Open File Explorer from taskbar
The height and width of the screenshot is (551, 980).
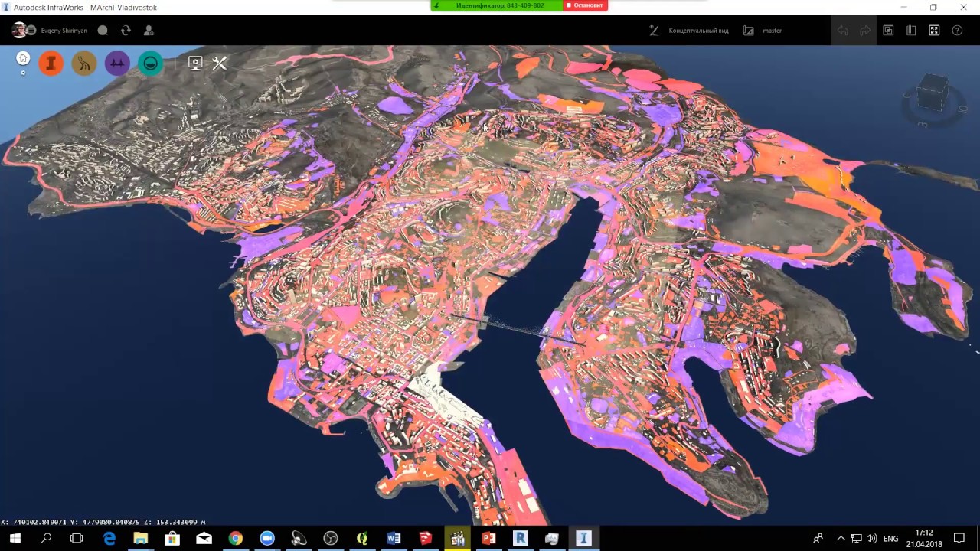coord(140,538)
